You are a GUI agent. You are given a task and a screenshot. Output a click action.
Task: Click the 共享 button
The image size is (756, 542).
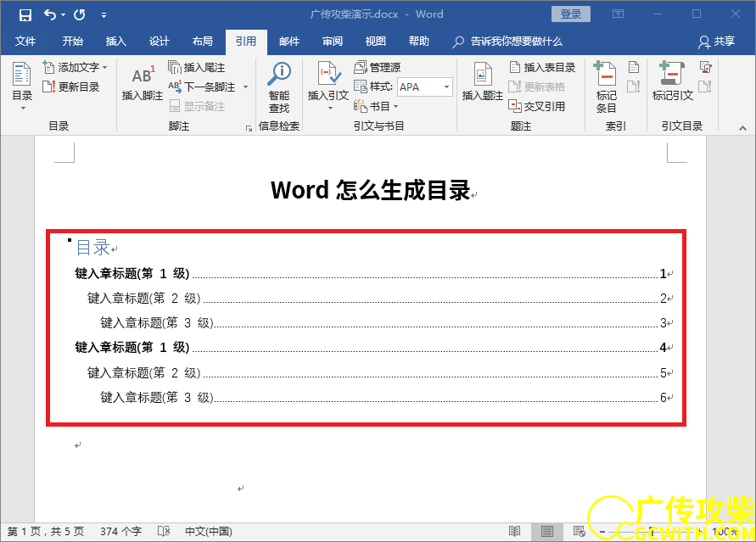coord(717,42)
